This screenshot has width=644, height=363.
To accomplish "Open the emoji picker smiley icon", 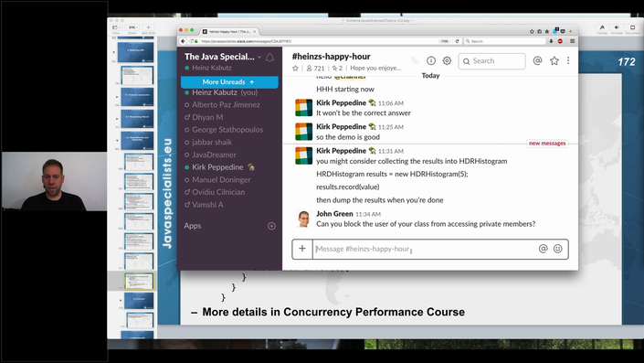I will tap(558, 249).
